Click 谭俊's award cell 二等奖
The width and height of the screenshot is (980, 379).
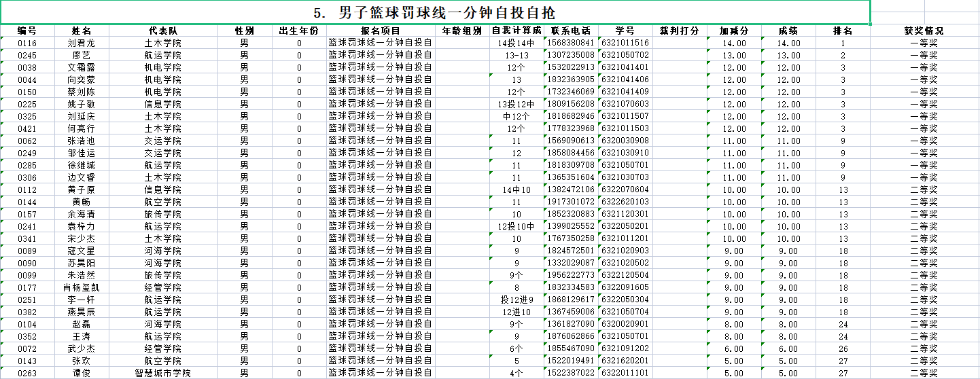(924, 373)
